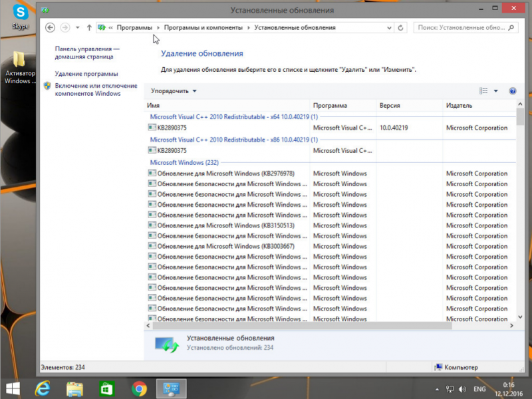The width and height of the screenshot is (532, 399).
Task: Launch Google Chrome from the taskbar
Action: coord(139,389)
